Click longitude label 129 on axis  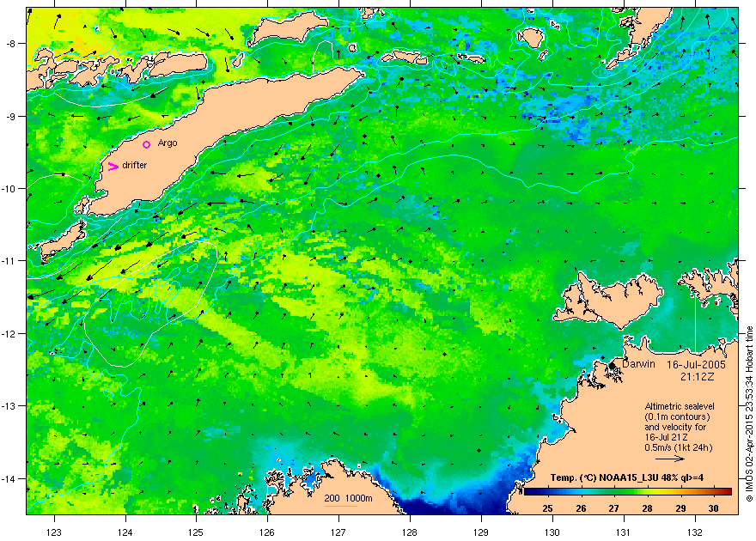pos(481,532)
